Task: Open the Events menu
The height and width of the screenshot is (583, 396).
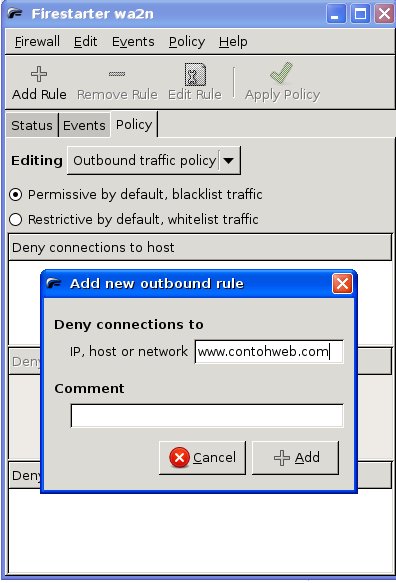Action: coord(133,41)
